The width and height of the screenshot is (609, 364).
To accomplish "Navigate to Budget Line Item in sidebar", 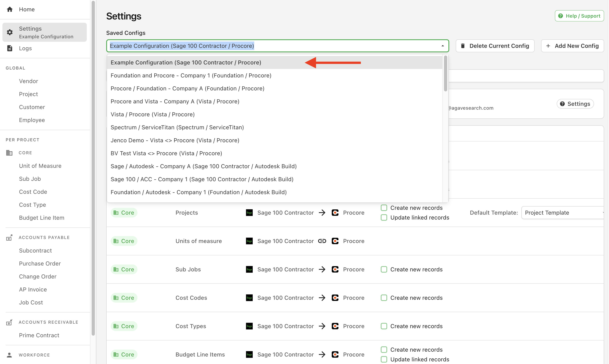I will point(42,218).
